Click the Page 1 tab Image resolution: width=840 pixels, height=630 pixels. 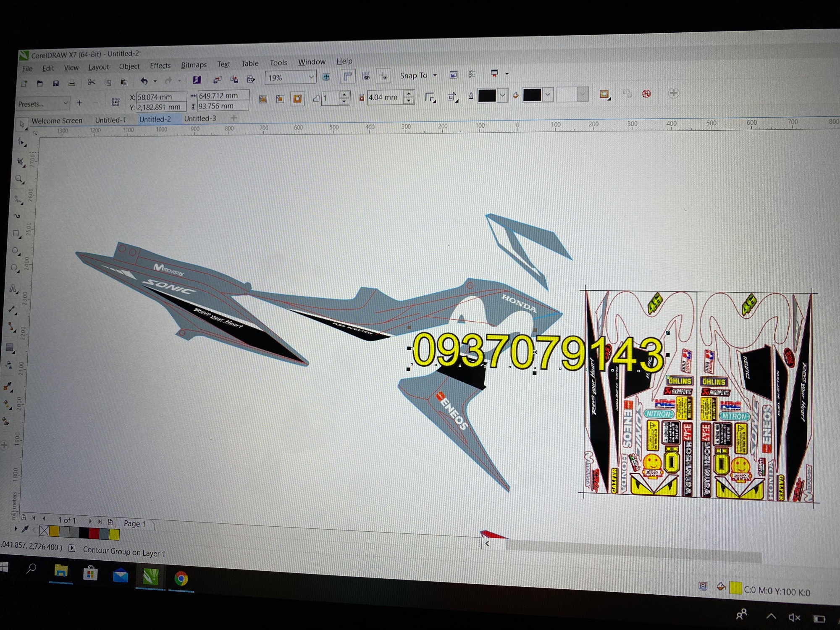coord(134,523)
